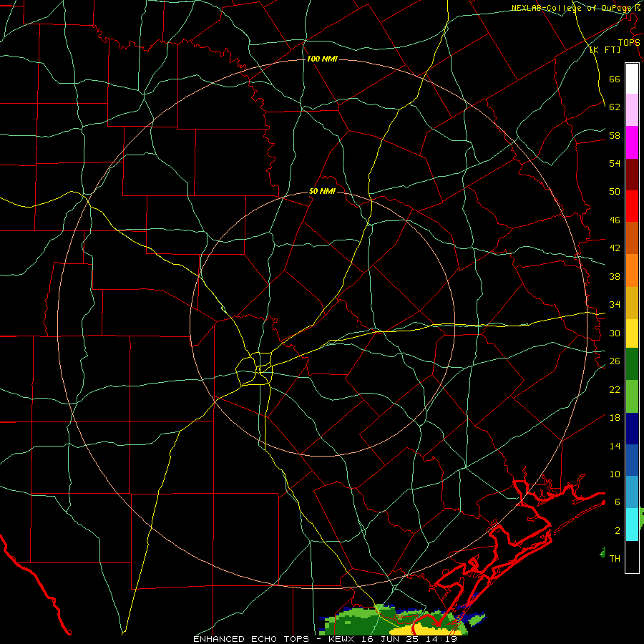Screen dimensions: 644x644
Task: Click the TH threshold label
Action: click(x=615, y=558)
